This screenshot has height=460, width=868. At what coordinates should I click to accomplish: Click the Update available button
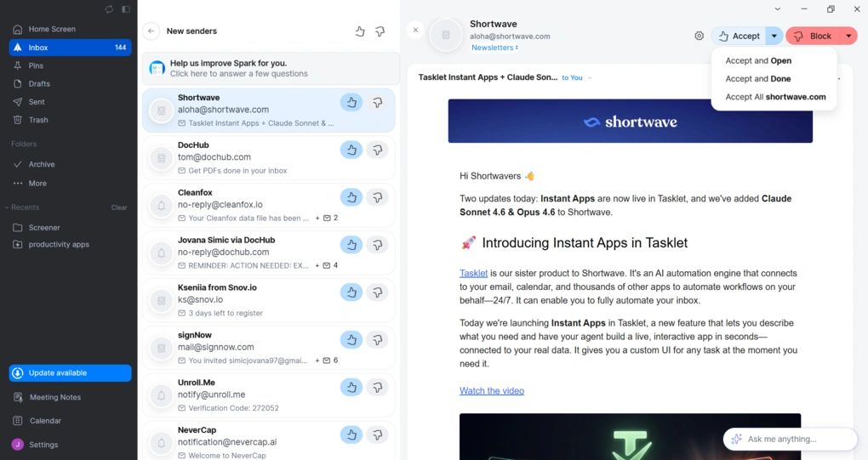tap(70, 373)
